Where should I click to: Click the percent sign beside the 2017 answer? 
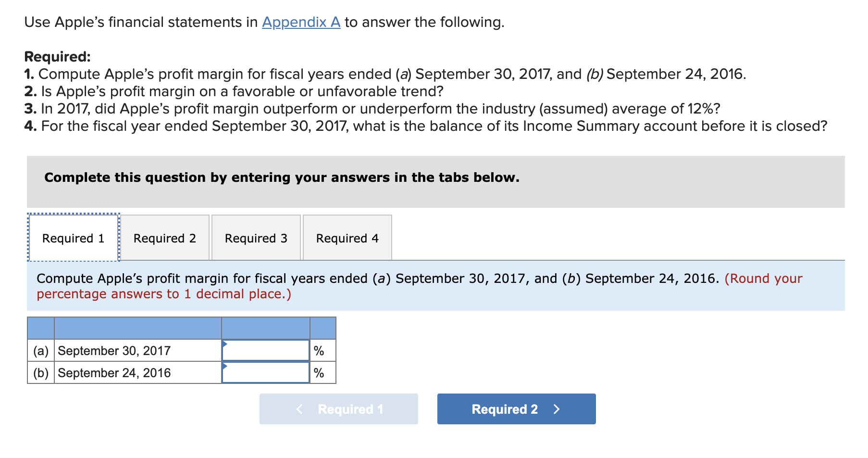pyautogui.click(x=318, y=350)
